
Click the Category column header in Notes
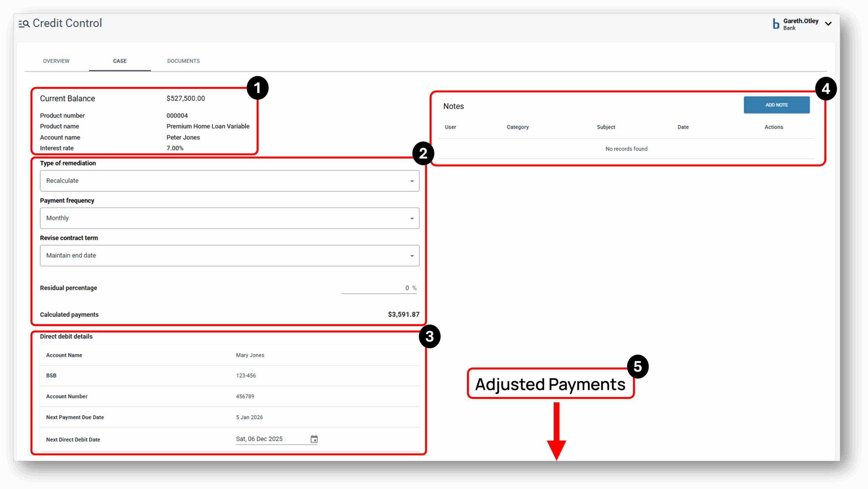click(x=517, y=127)
